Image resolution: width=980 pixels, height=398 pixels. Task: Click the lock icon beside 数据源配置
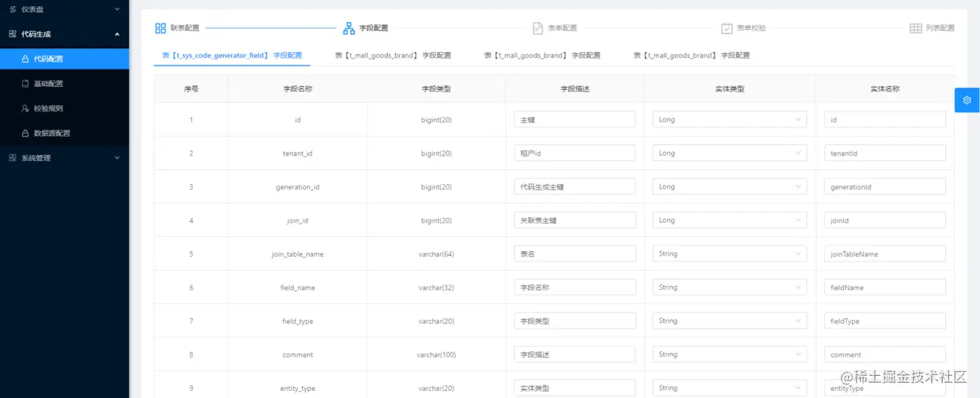click(x=25, y=133)
